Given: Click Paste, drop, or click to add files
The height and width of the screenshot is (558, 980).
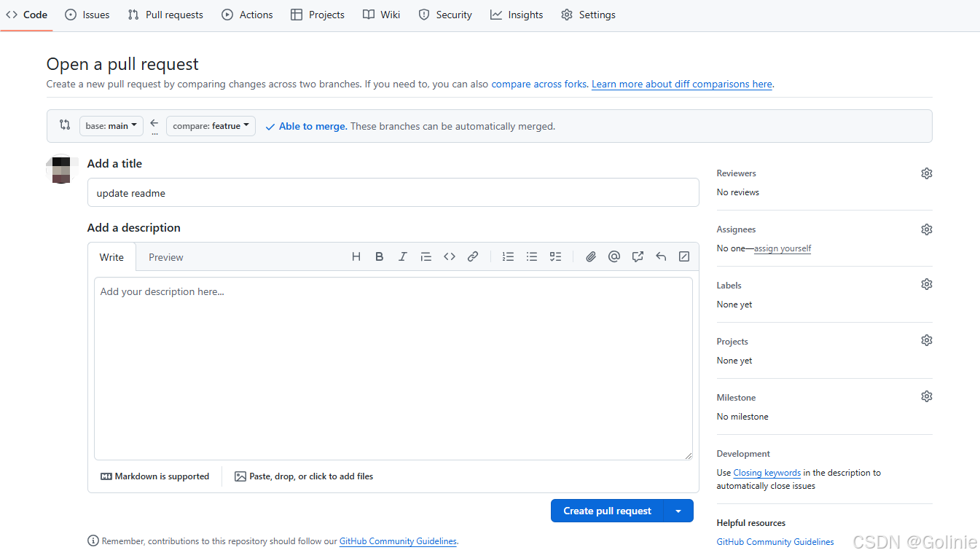Looking at the screenshot, I should [x=304, y=476].
